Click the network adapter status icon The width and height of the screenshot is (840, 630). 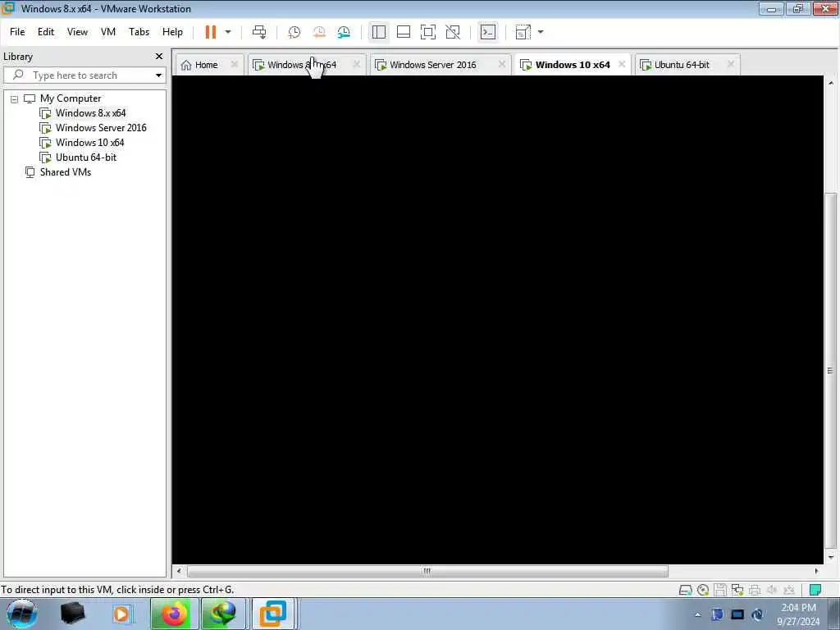pos(737,591)
